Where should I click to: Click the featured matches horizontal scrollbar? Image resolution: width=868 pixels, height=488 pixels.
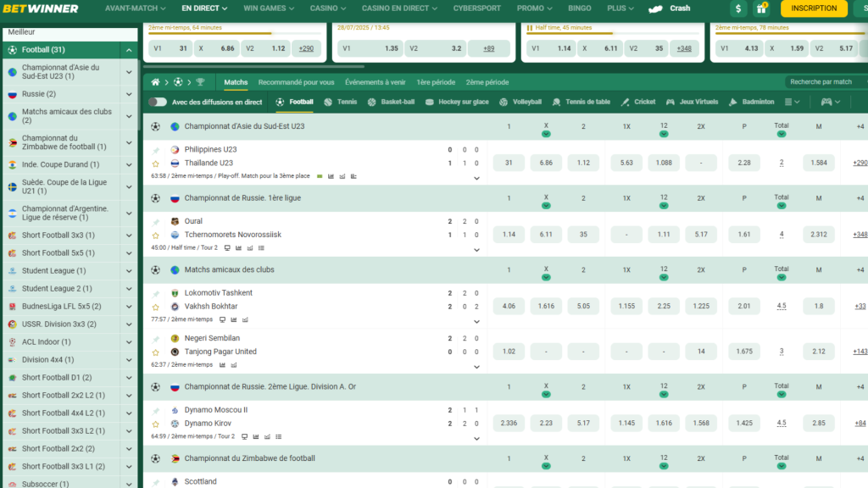coord(254,66)
